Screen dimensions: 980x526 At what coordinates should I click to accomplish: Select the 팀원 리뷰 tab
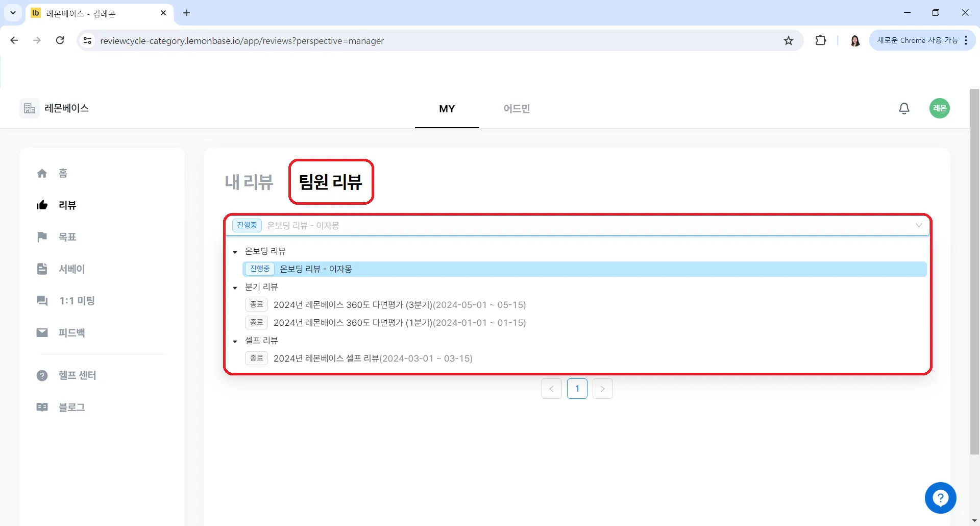point(330,182)
